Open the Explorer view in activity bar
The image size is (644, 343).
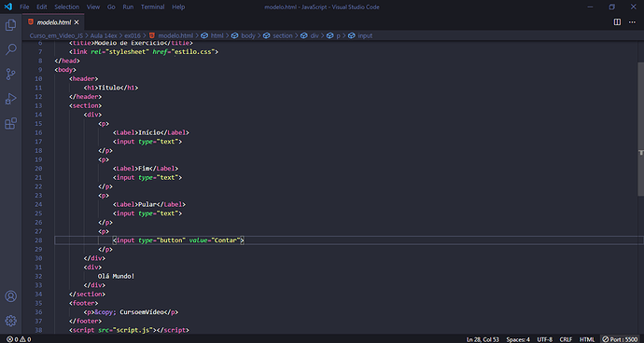click(10, 25)
